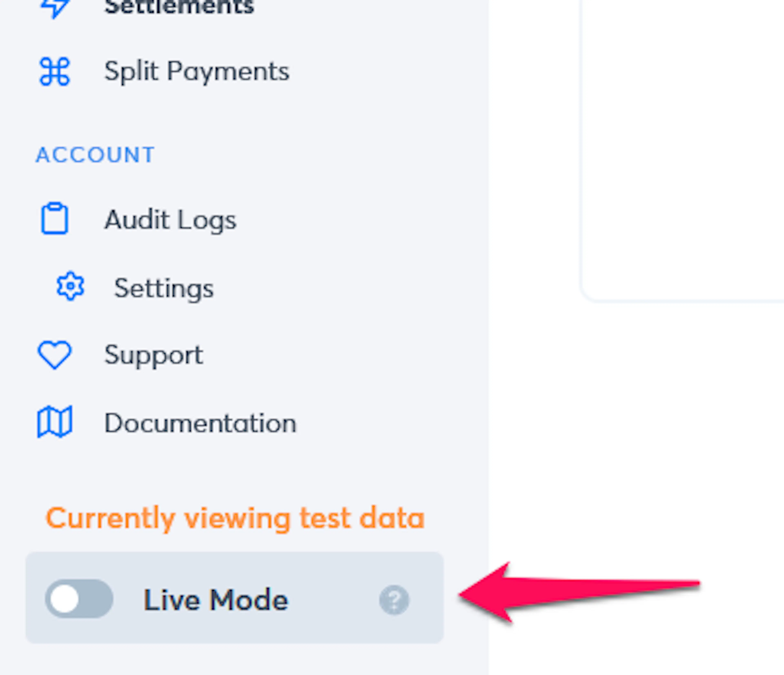Open the Documentation link
This screenshot has width=784, height=675.
200,423
